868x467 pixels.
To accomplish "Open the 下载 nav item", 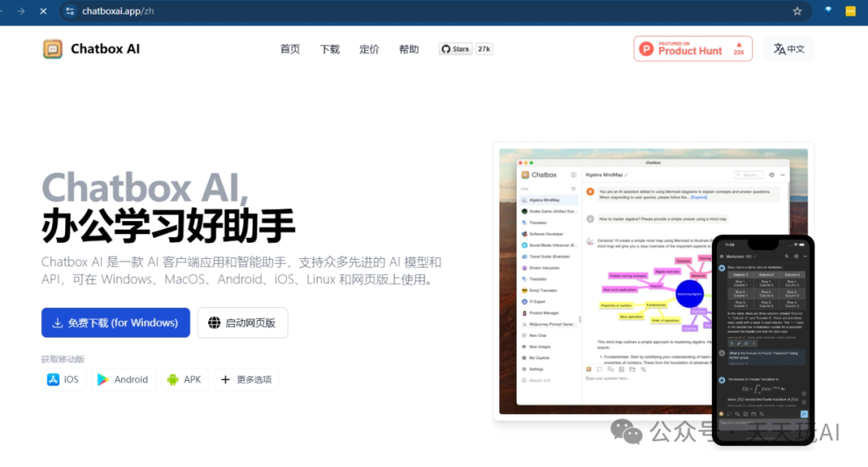I will [330, 49].
